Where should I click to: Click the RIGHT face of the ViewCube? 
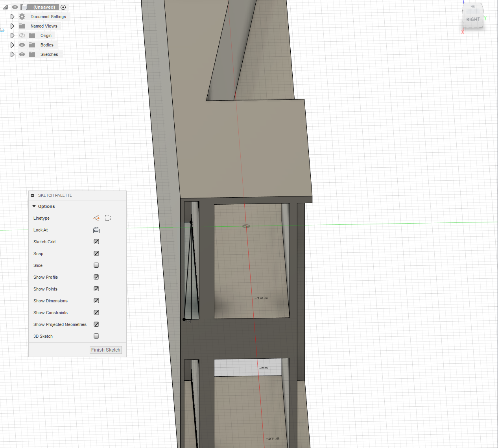tap(473, 20)
